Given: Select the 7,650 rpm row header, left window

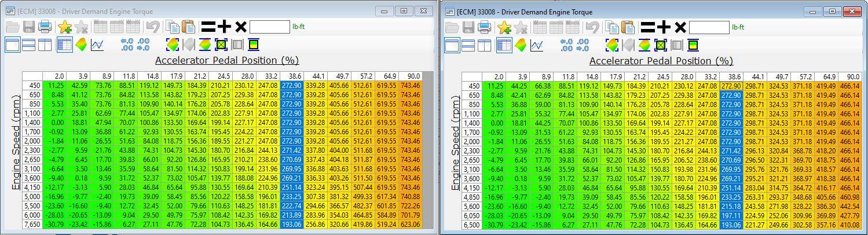Looking at the screenshot, I should [32, 225].
